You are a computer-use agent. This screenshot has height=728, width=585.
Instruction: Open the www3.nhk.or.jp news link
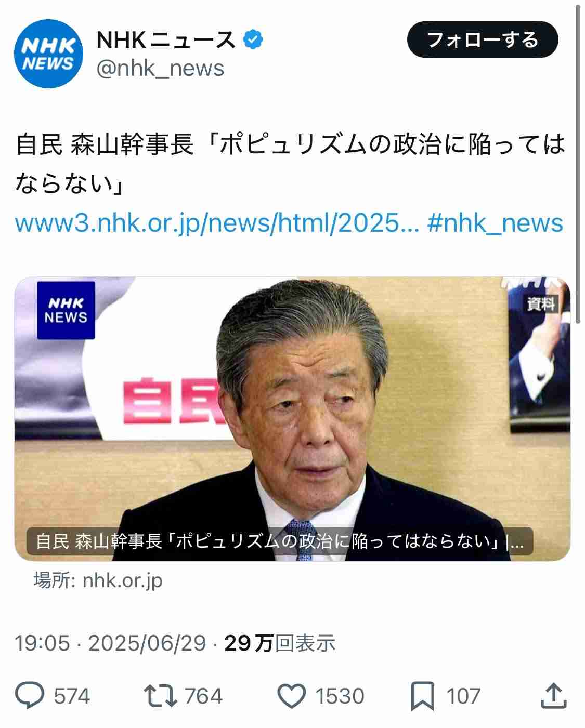click(217, 223)
